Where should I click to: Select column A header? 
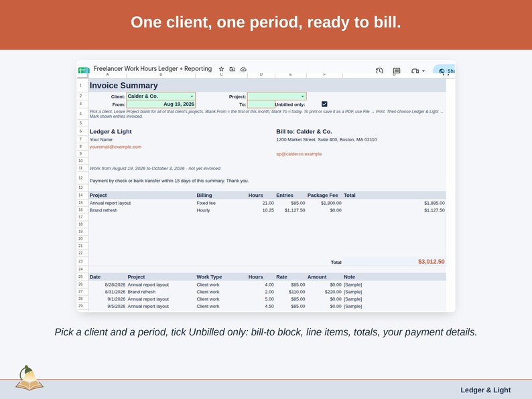(108, 74)
